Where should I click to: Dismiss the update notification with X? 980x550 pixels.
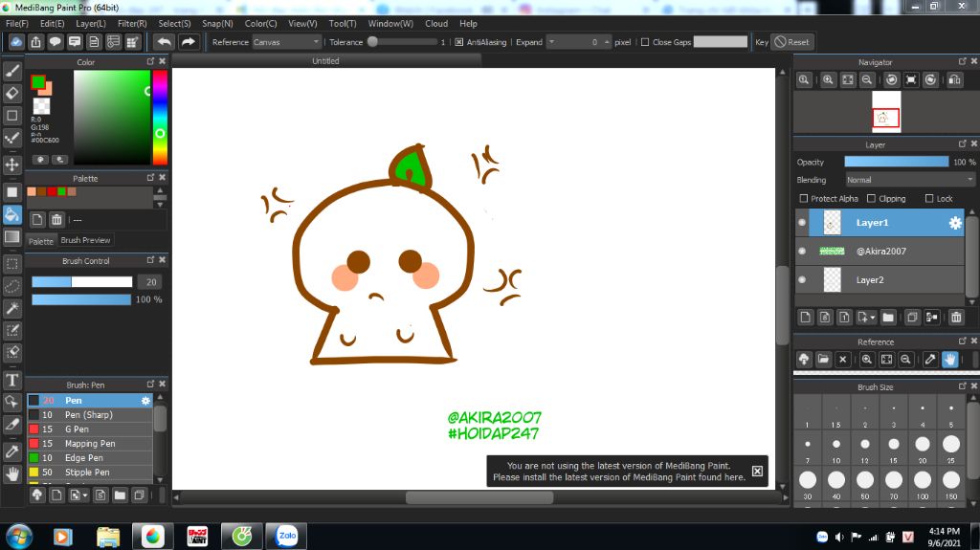[757, 471]
